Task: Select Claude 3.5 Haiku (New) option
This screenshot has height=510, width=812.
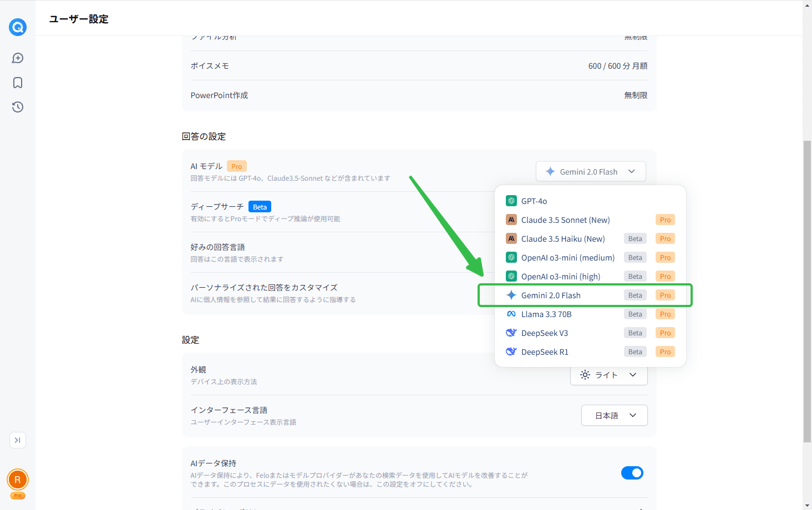Action: click(590, 239)
